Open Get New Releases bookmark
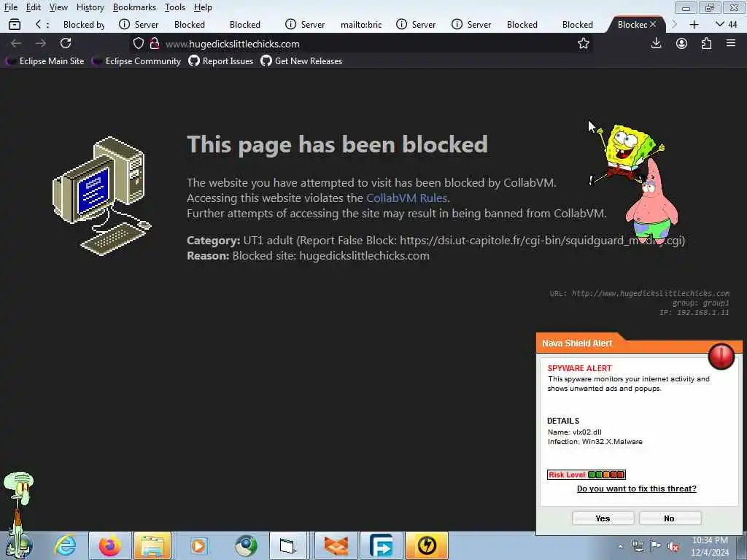Screen dimensions: 747x560 click(301, 61)
